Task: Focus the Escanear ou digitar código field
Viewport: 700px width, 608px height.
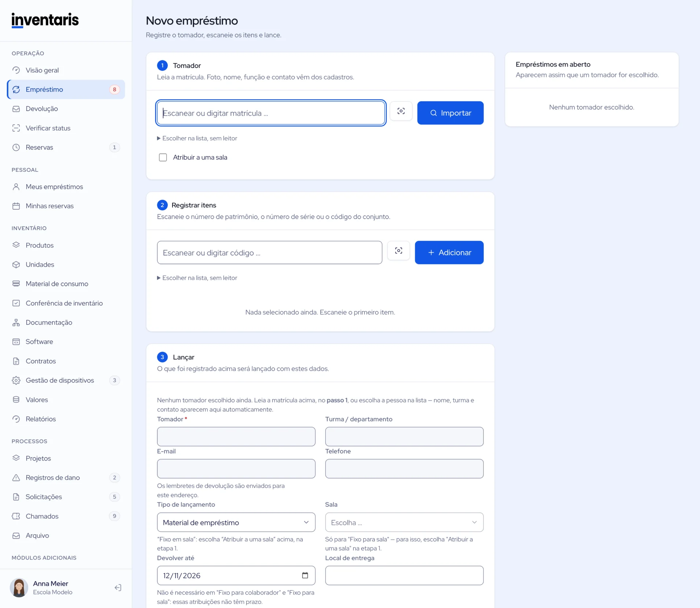Action: pyautogui.click(x=269, y=252)
